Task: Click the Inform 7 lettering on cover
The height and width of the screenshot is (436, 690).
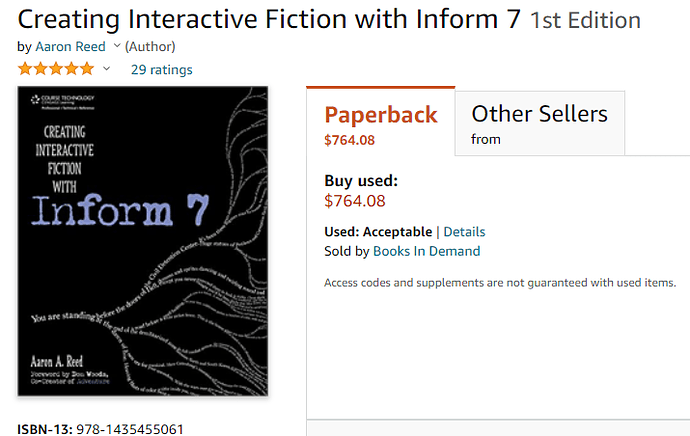Action: pos(120,210)
